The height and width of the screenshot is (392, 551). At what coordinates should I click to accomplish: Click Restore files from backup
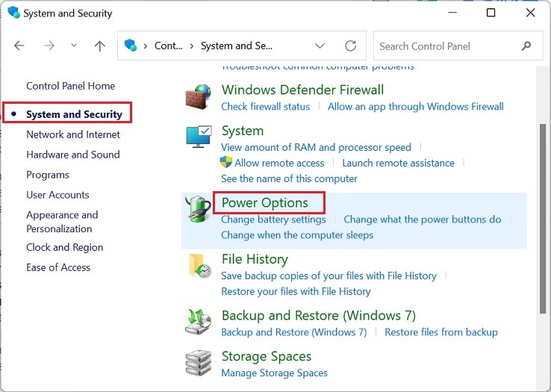point(441,332)
